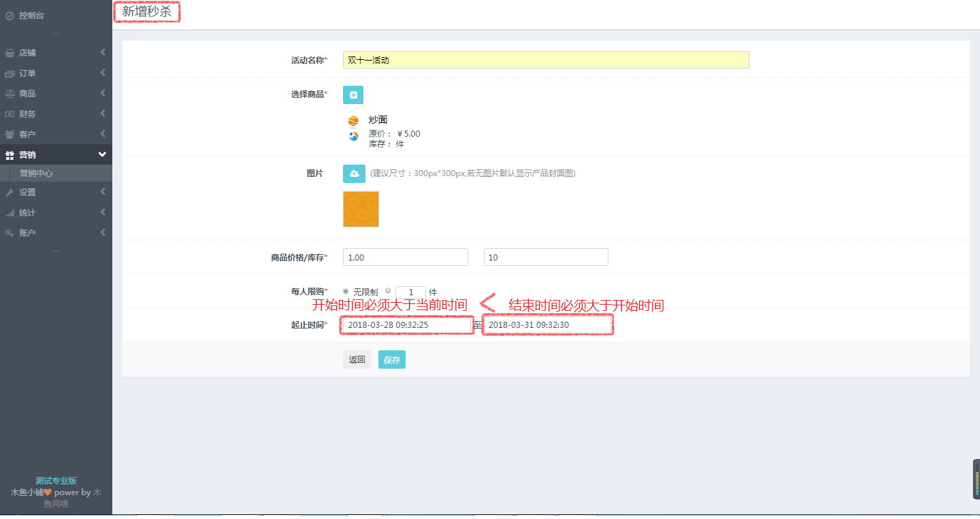Click the dashboard icon beside 控制台

(10, 15)
